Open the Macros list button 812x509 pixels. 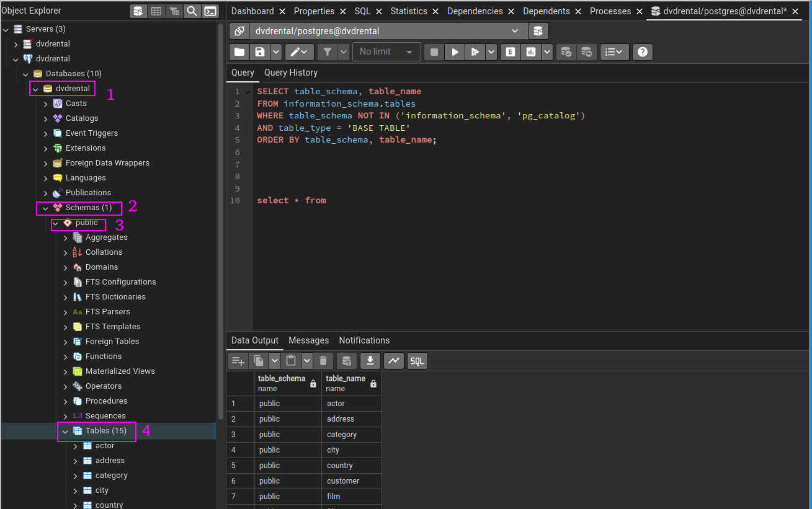[615, 52]
